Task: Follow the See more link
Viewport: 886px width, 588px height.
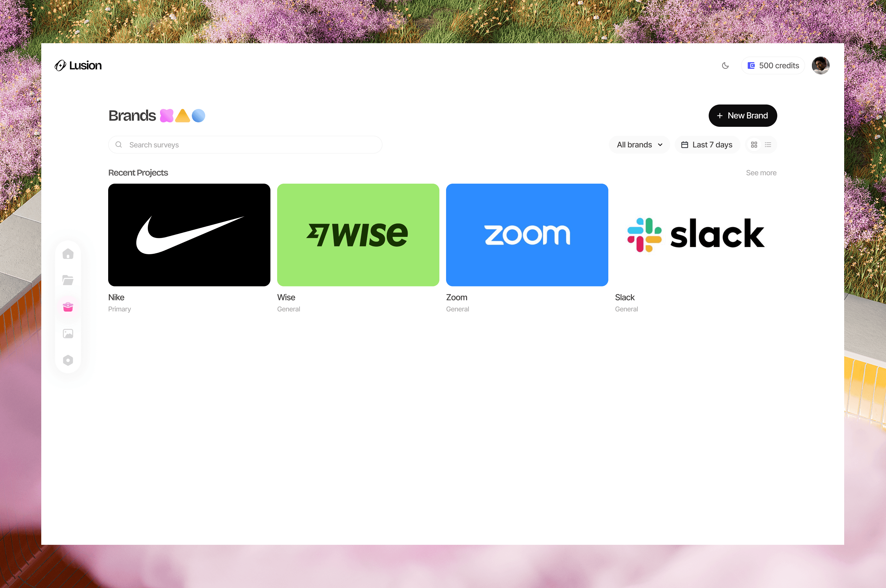Action: click(x=761, y=173)
